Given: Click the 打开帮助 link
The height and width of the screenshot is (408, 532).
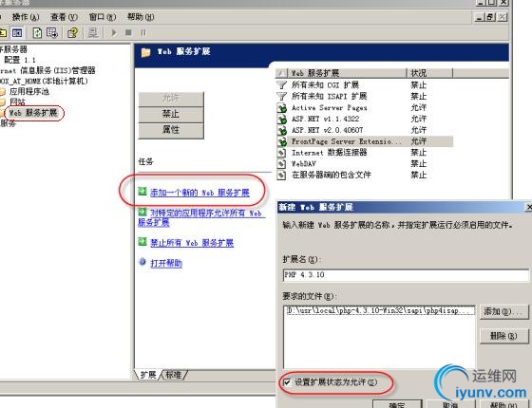Looking at the screenshot, I should pyautogui.click(x=166, y=264).
